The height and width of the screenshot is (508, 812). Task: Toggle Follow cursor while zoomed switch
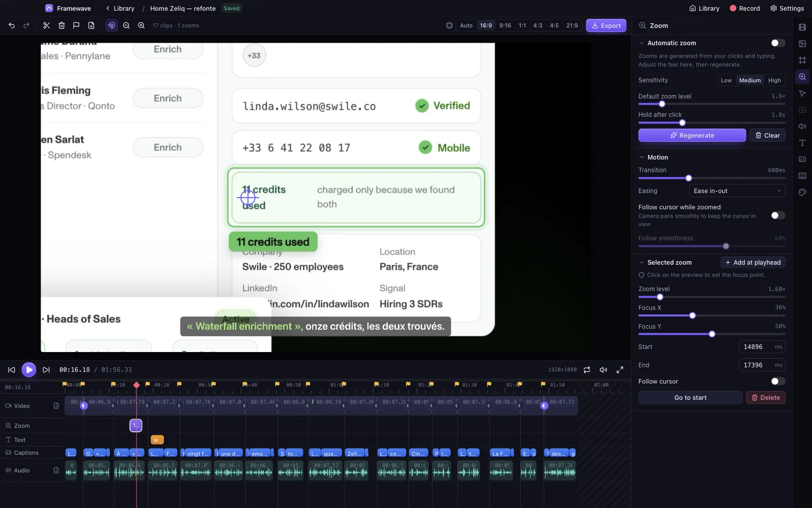point(778,215)
